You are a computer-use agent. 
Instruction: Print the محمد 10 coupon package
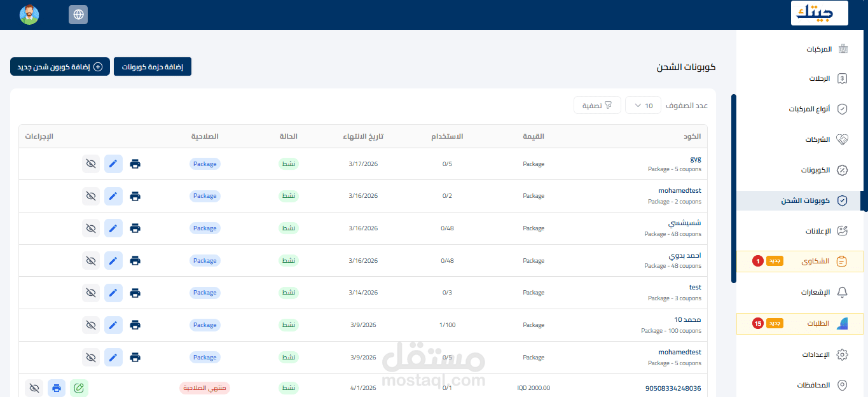pyautogui.click(x=135, y=325)
